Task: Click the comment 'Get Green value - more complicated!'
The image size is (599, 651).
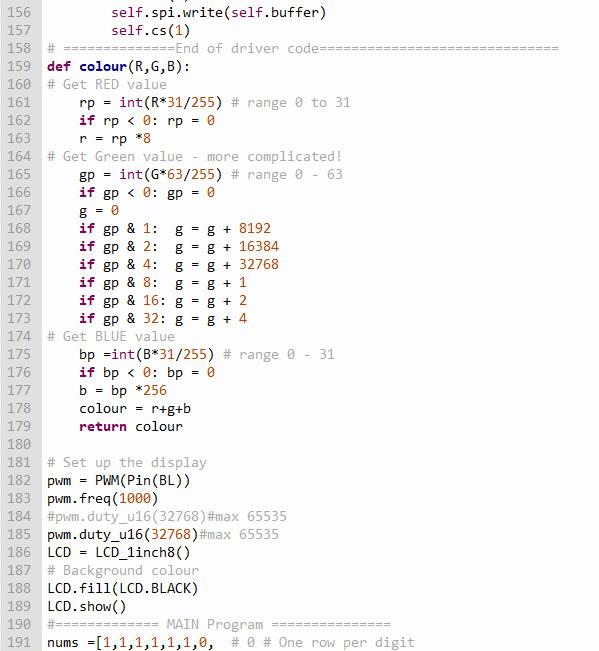Action: (202, 157)
